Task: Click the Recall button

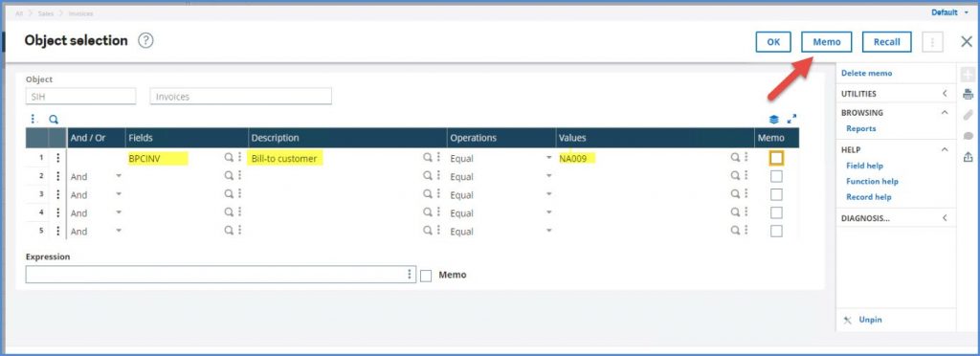Action: (886, 42)
